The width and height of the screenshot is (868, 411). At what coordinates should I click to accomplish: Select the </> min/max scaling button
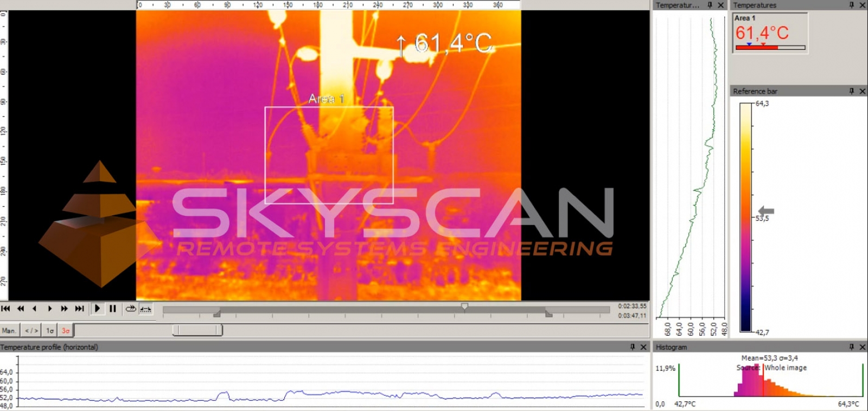click(x=31, y=330)
